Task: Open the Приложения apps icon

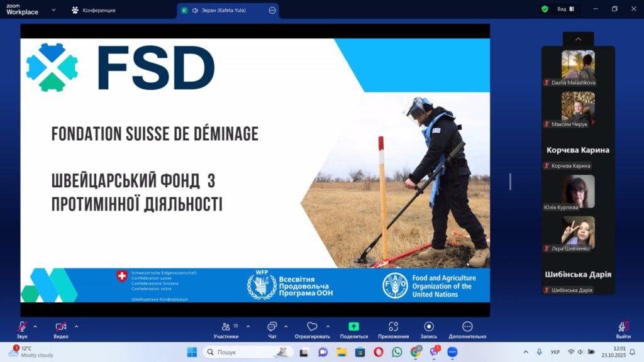Action: [393, 327]
